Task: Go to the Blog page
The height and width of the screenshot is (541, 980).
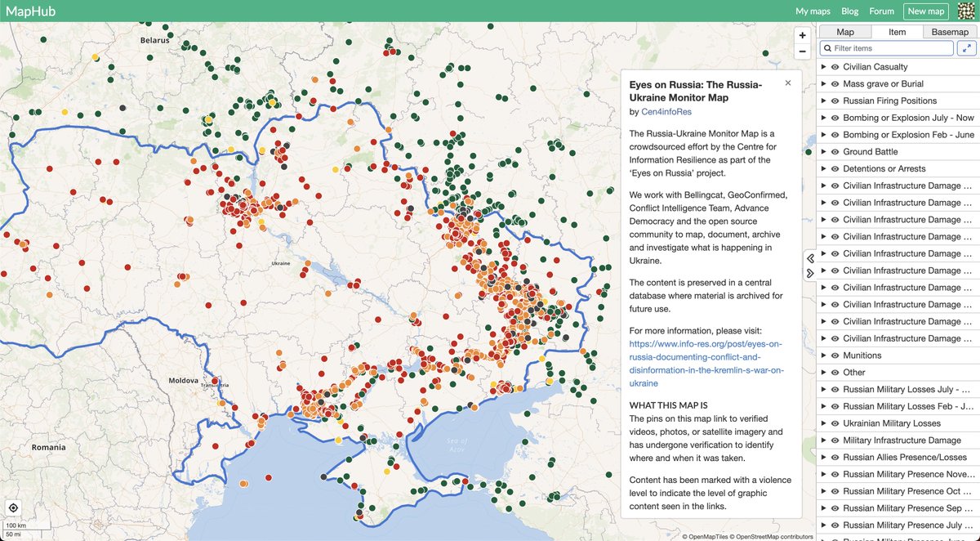Action: (x=849, y=11)
